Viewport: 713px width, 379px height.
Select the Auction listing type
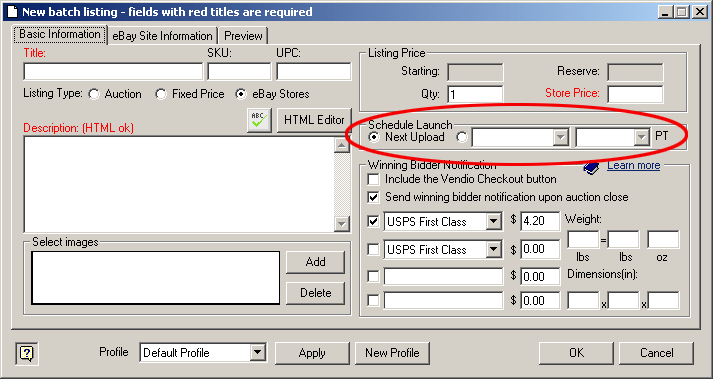pyautogui.click(x=94, y=94)
